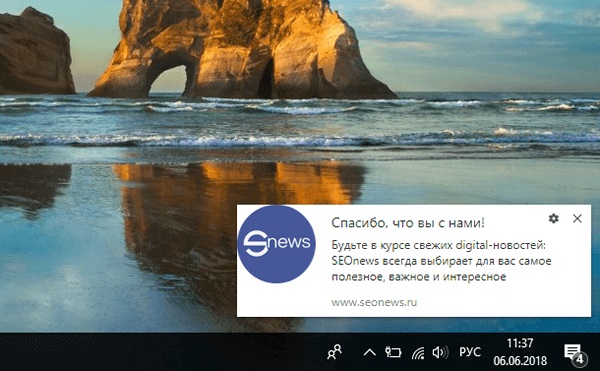
Task: Switch input language via РУС indicator
Action: 470,352
